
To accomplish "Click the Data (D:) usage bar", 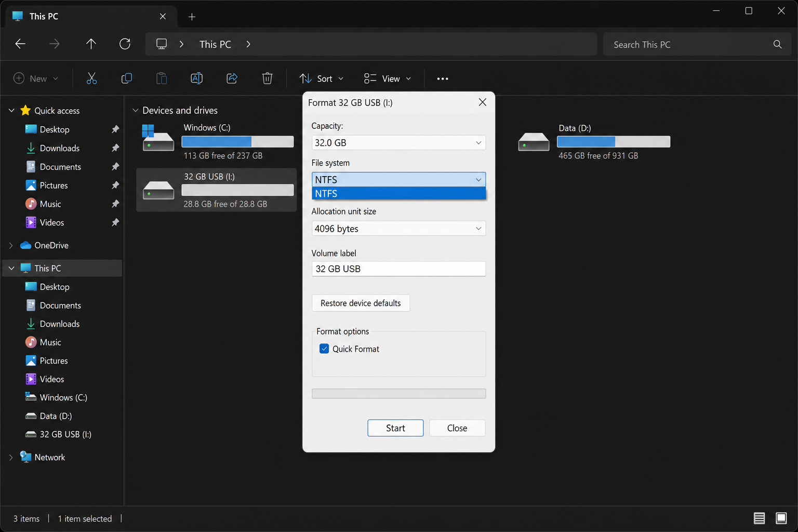I will [x=614, y=141].
